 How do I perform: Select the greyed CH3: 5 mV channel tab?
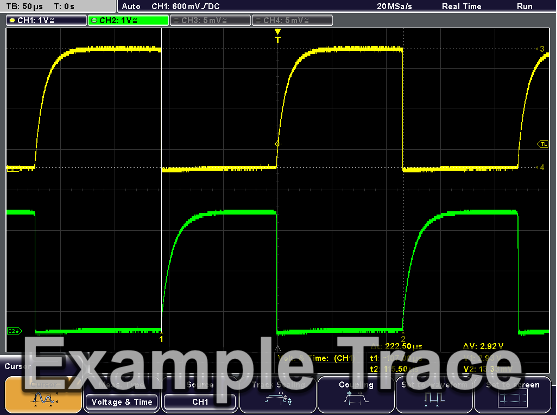[x=210, y=20]
